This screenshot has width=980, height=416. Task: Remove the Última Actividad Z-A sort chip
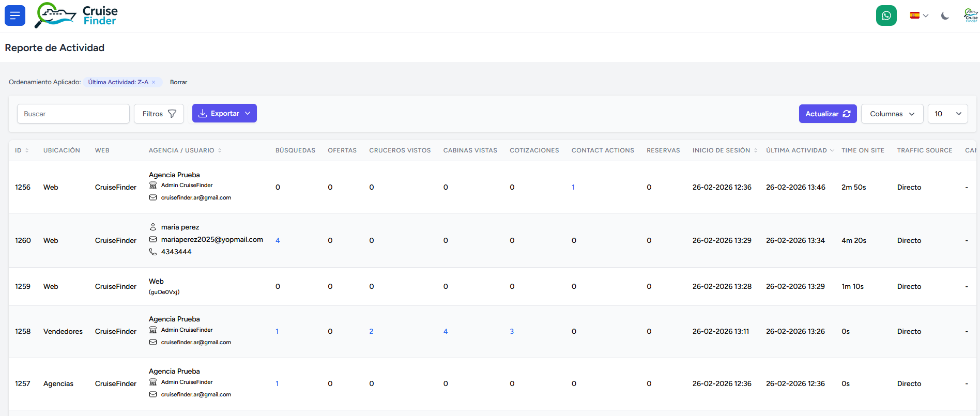point(154,82)
